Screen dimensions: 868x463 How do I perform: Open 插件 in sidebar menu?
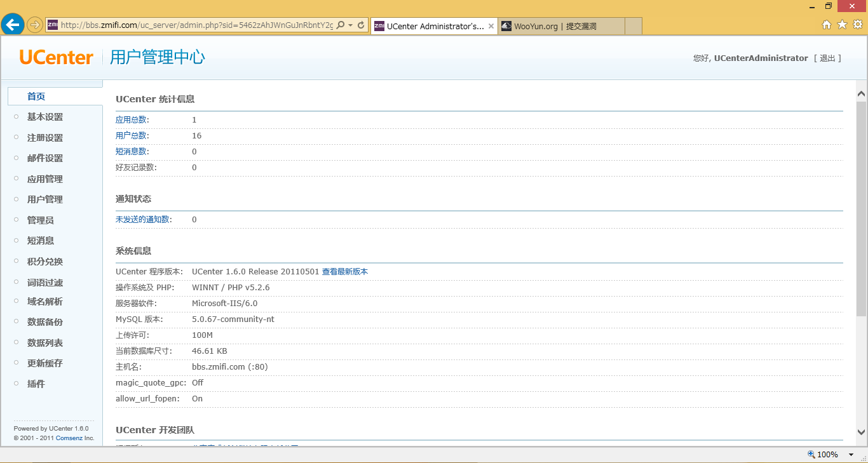click(36, 384)
